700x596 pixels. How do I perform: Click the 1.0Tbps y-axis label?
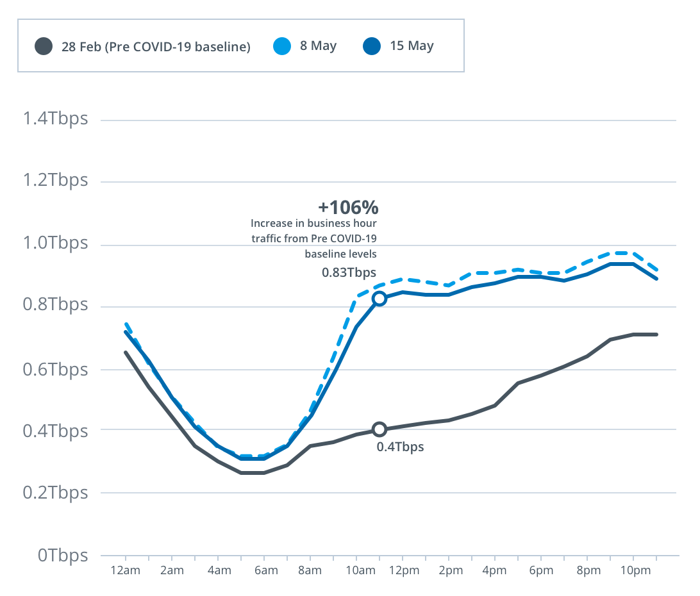(55, 244)
